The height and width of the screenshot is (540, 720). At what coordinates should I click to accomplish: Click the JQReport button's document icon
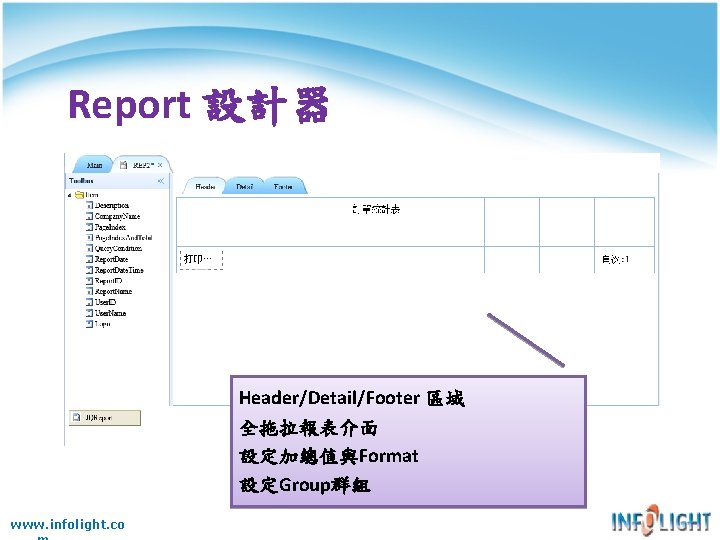(77, 417)
